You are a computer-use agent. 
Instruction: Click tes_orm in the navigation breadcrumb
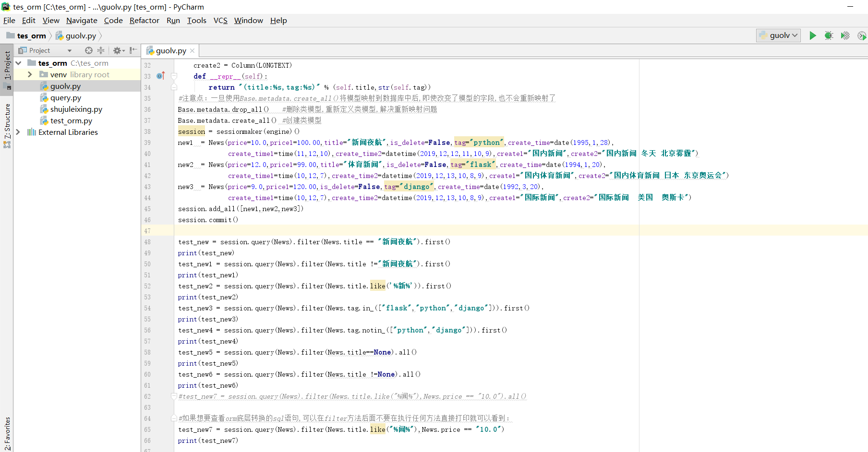coord(31,36)
